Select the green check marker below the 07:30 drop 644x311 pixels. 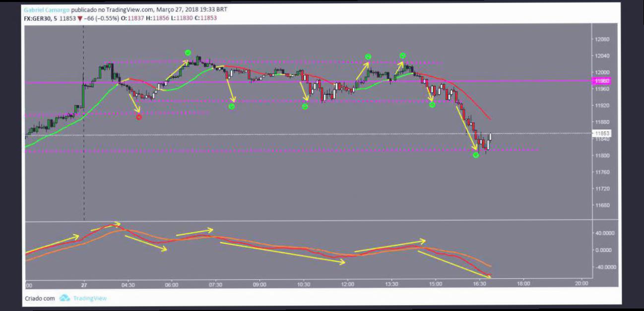[x=232, y=106]
